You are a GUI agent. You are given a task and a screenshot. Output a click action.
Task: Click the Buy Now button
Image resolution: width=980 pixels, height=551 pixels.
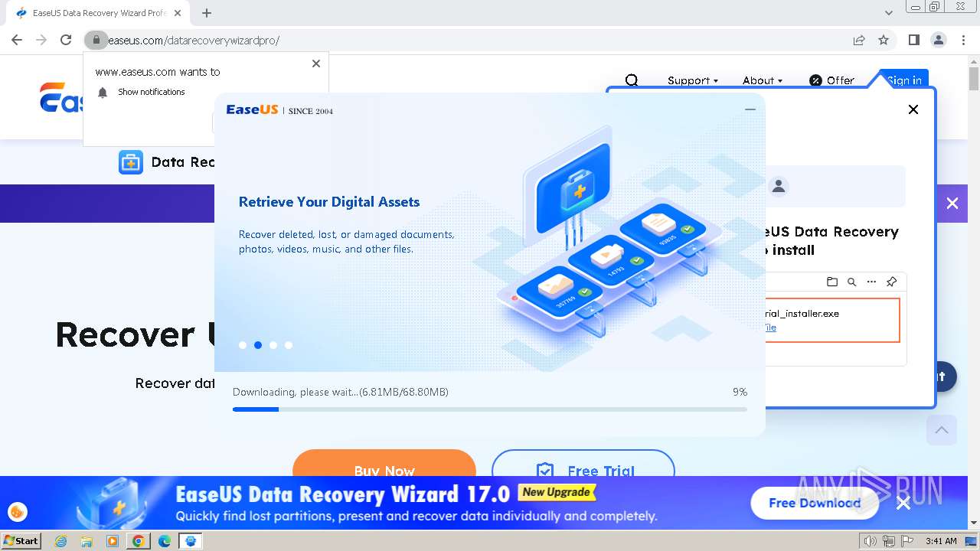point(384,463)
